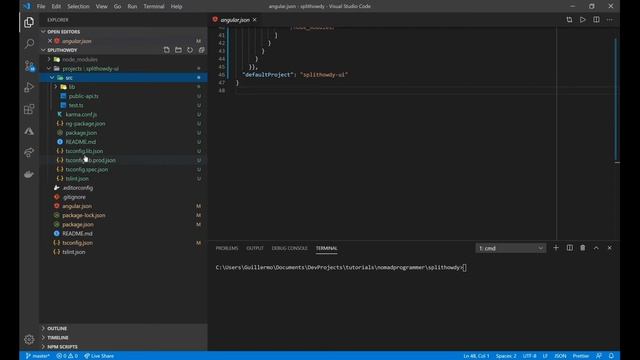Open the editor More Actions menu
Viewport: 640px width, 360px height.
pyautogui.click(x=610, y=20)
